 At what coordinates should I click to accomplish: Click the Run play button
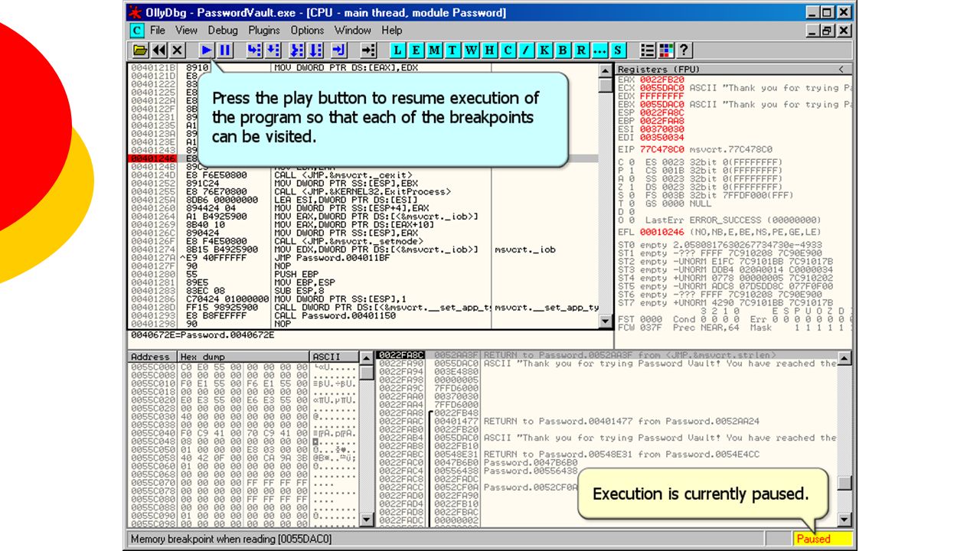207,50
